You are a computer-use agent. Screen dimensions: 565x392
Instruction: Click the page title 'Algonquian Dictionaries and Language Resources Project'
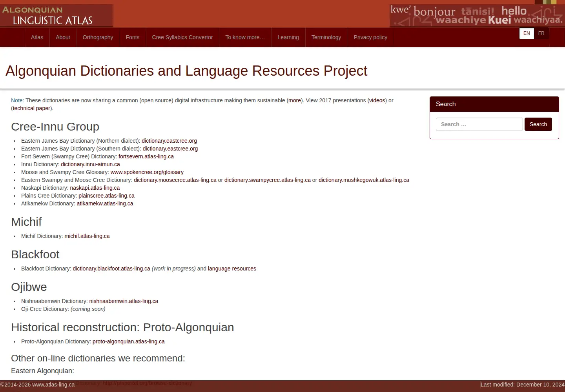coord(186,71)
